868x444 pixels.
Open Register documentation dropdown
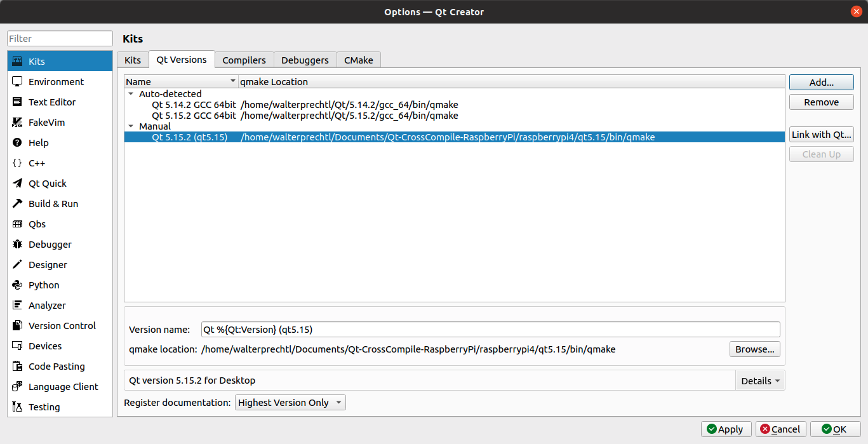(x=291, y=403)
